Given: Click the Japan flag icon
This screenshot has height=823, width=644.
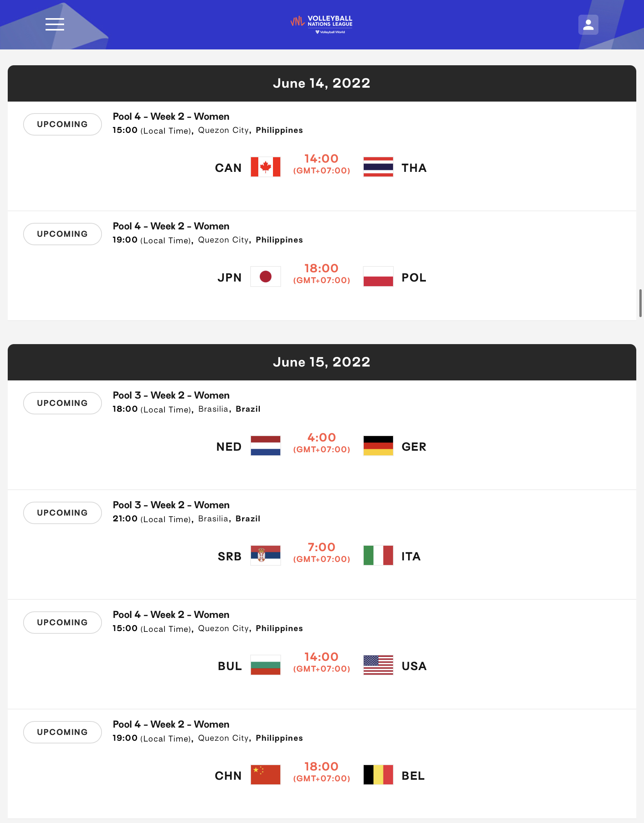Looking at the screenshot, I should coord(266,277).
